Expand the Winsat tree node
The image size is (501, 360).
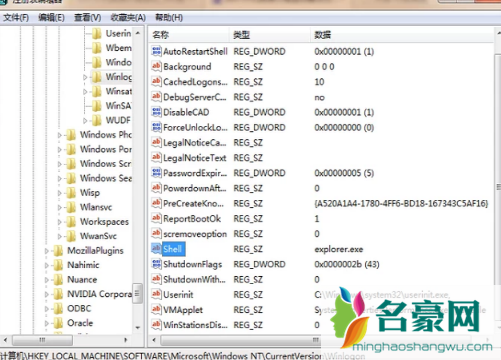pos(85,91)
